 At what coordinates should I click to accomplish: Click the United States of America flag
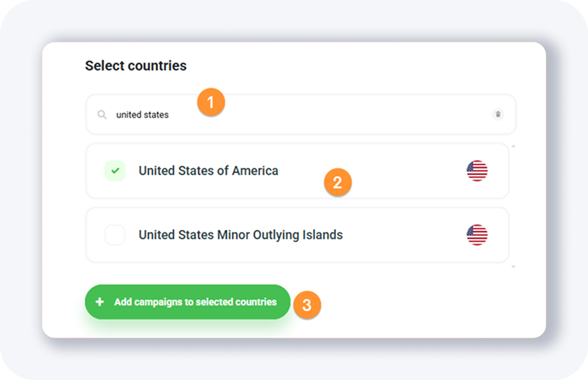[x=477, y=171]
